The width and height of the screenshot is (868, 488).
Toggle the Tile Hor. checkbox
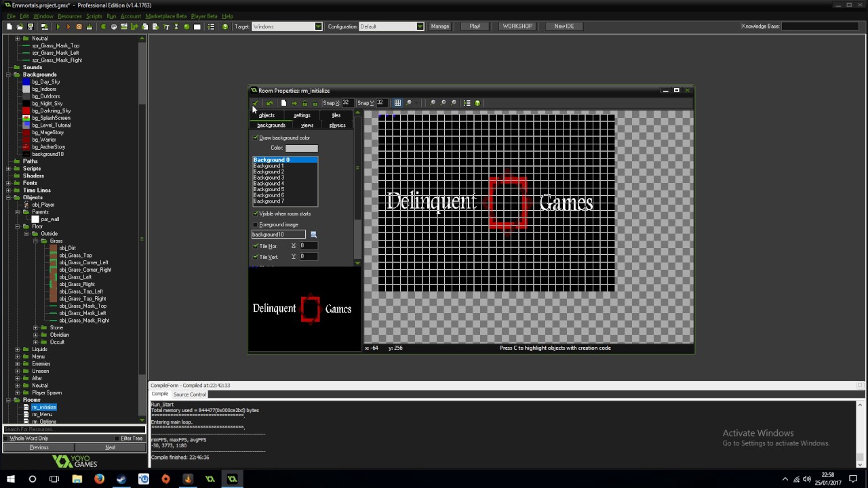[x=256, y=246]
